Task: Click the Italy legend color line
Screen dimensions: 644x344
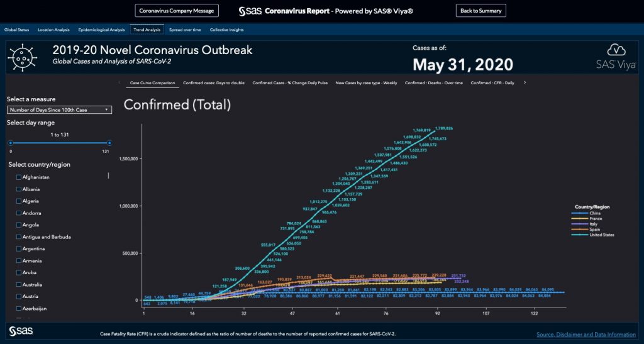Action: point(579,224)
